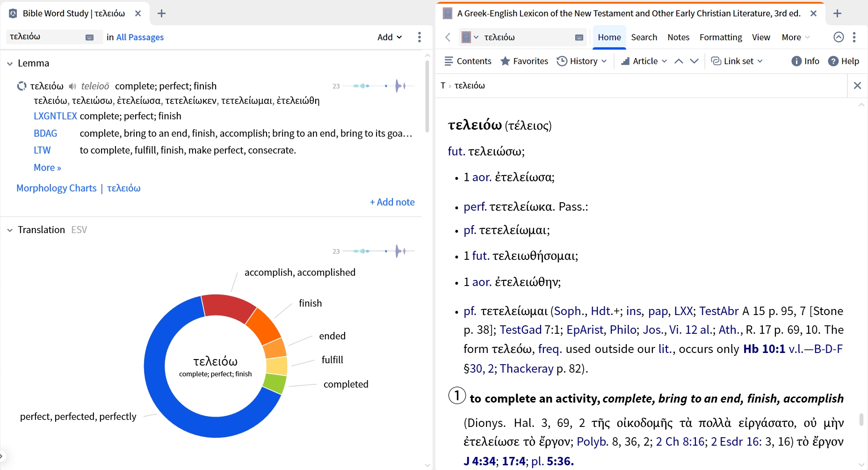Expand the More ribbon menu

[796, 37]
